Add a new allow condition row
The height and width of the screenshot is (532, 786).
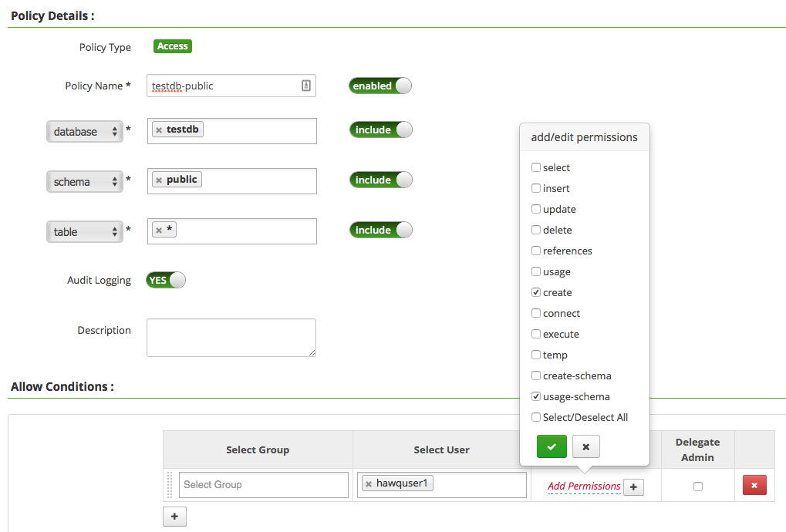coord(174,517)
